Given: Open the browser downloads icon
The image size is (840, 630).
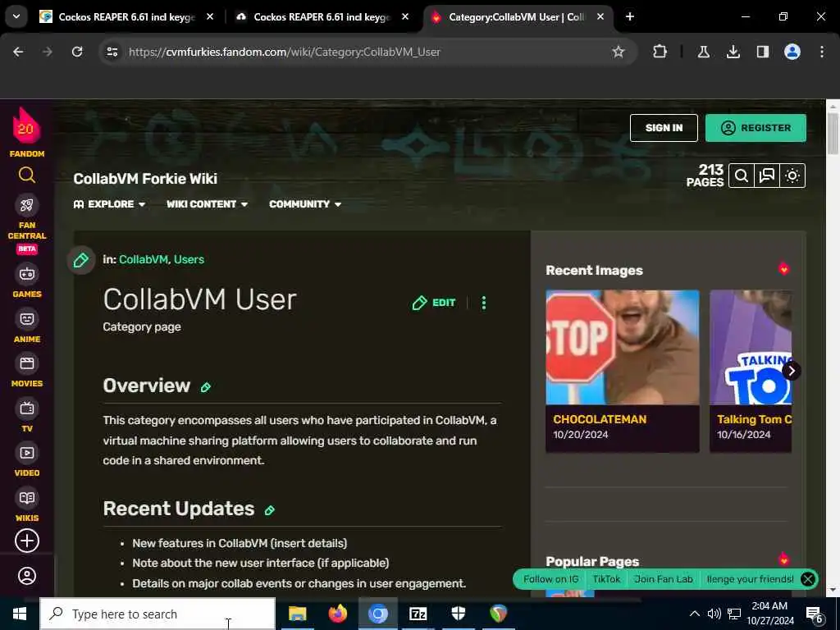Looking at the screenshot, I should coord(733,52).
